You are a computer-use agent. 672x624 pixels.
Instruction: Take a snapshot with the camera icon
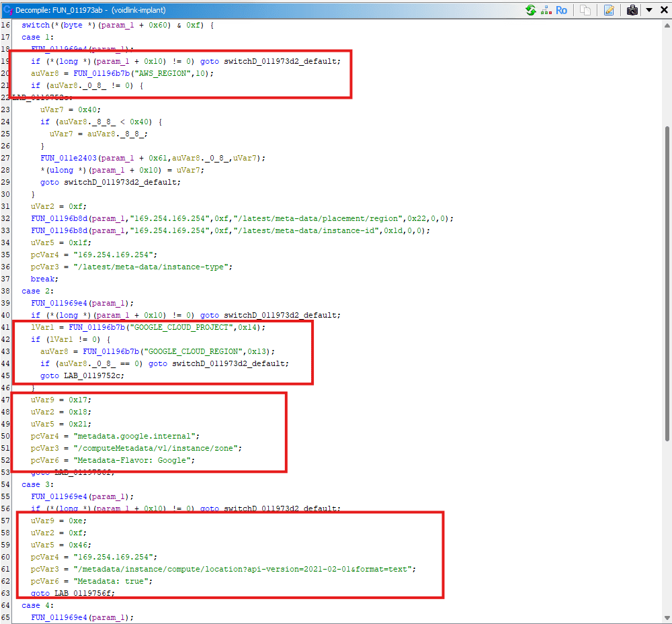pyautogui.click(x=632, y=9)
